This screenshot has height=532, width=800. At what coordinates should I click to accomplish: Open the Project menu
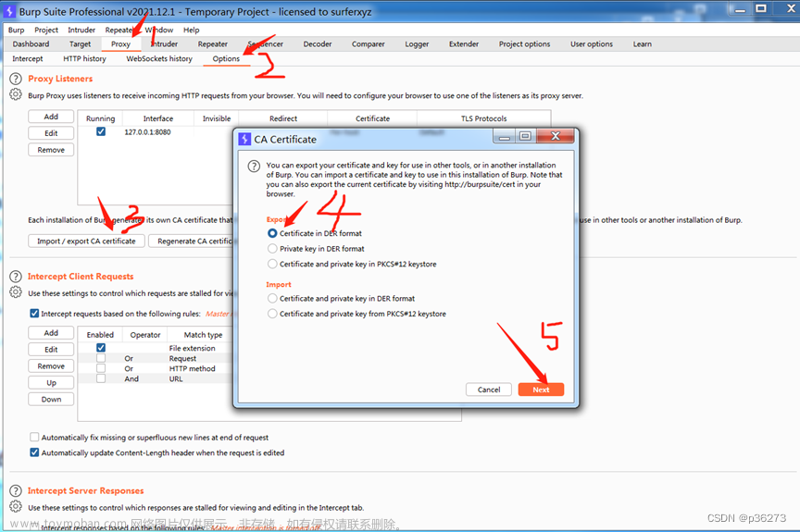click(x=46, y=30)
